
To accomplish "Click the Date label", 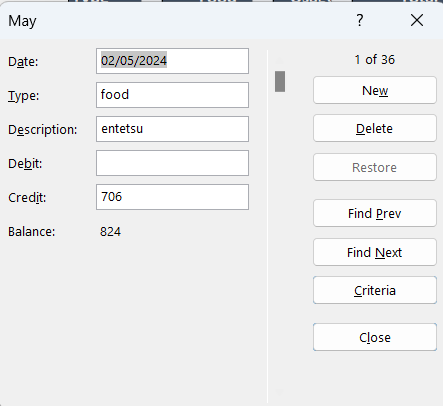I will point(23,62).
